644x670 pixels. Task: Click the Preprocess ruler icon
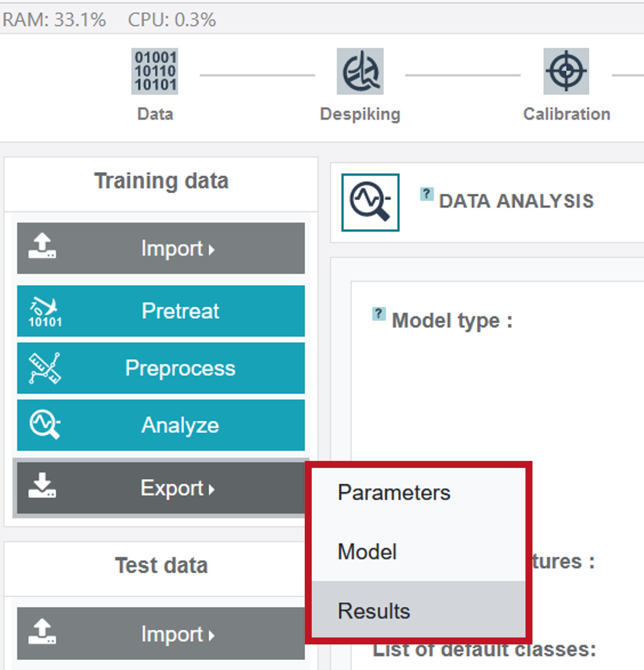click(x=45, y=368)
